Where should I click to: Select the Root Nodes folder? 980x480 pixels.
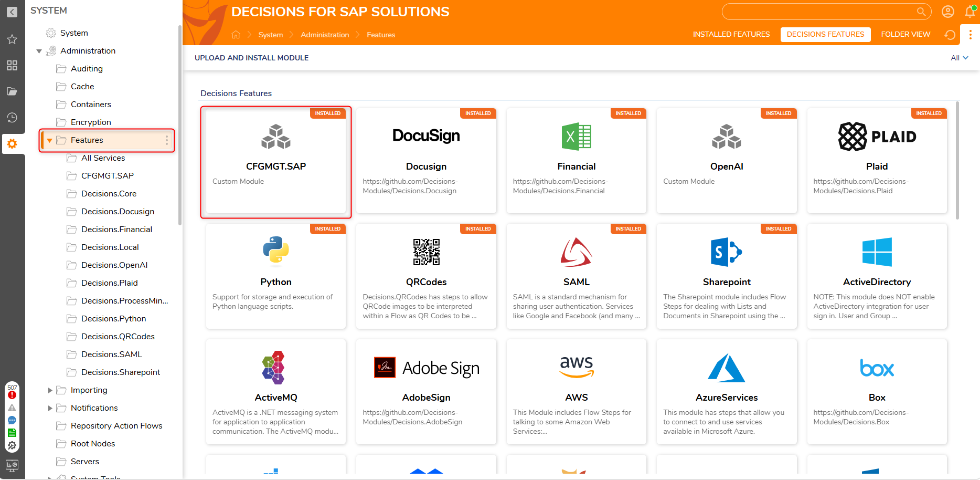point(93,444)
